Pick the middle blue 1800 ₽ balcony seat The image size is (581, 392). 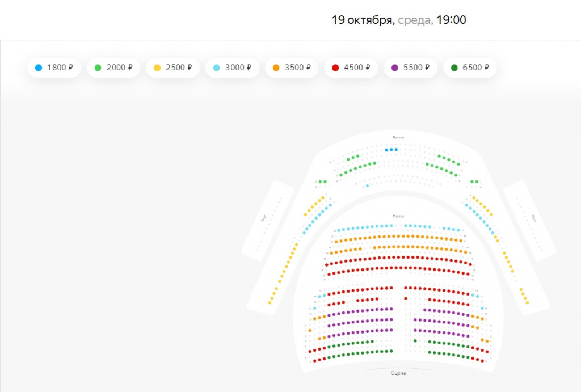coord(391,150)
